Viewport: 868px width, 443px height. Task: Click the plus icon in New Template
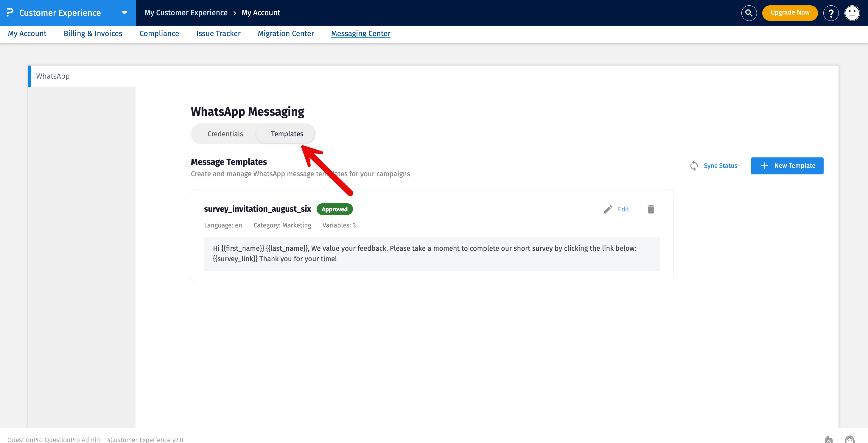pos(764,165)
